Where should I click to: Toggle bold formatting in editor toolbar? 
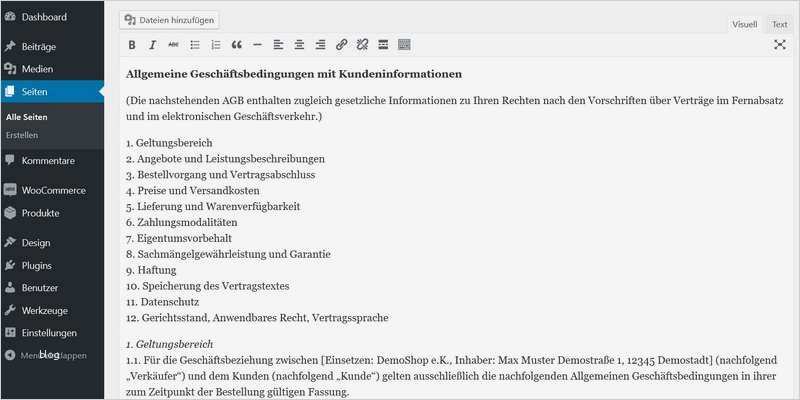132,45
